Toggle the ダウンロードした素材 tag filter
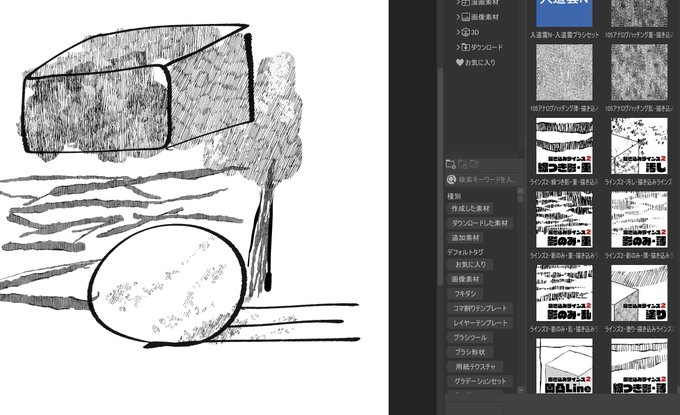 480,223
